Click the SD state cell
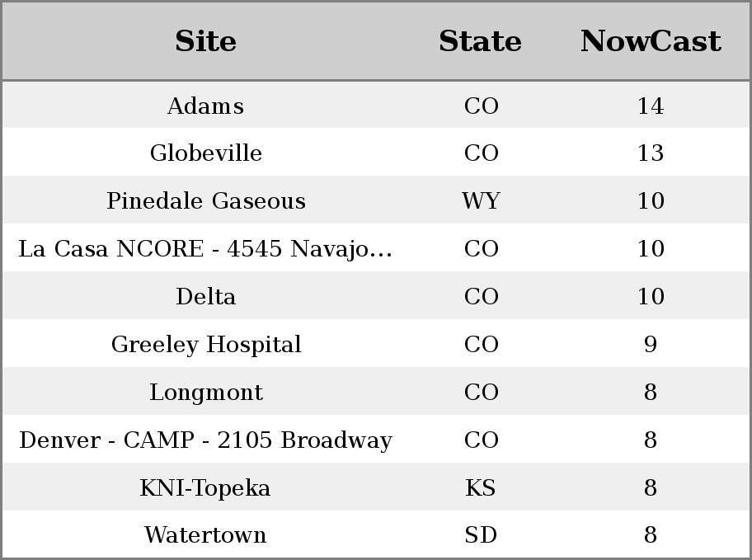Viewport: 752px width, 560px height. (481, 534)
